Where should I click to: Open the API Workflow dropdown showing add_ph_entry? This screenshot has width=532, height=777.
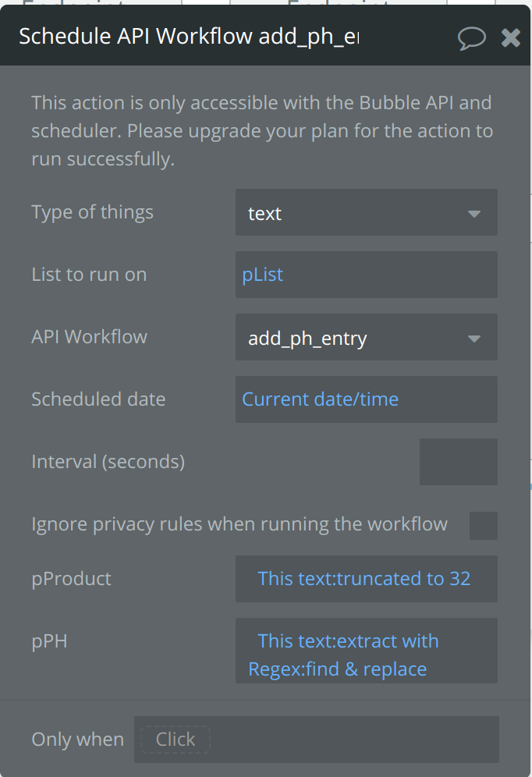point(367,337)
